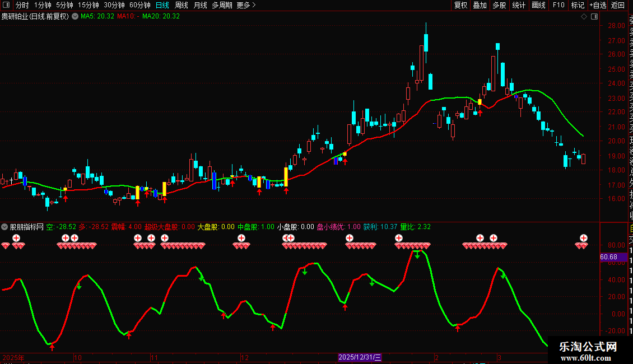Add stock with +自选 button
The image size is (633, 364).
pos(598,5)
